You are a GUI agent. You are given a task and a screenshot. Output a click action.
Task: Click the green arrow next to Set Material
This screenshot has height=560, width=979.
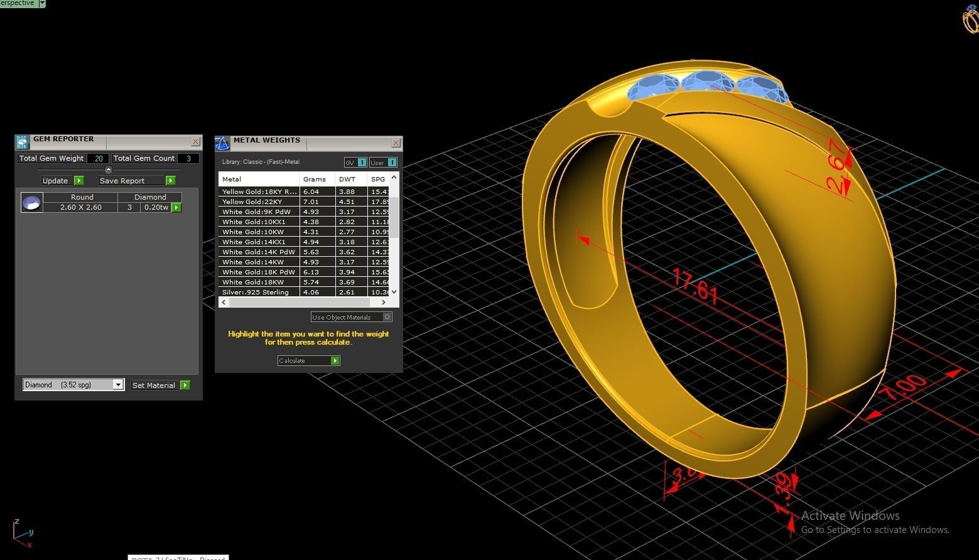pos(185,385)
